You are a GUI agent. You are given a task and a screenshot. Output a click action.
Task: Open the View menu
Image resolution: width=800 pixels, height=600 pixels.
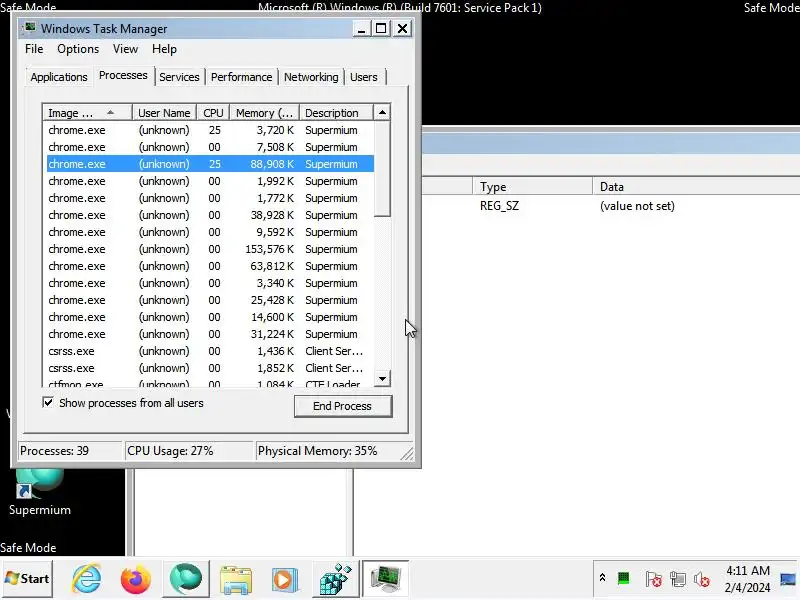click(x=126, y=49)
